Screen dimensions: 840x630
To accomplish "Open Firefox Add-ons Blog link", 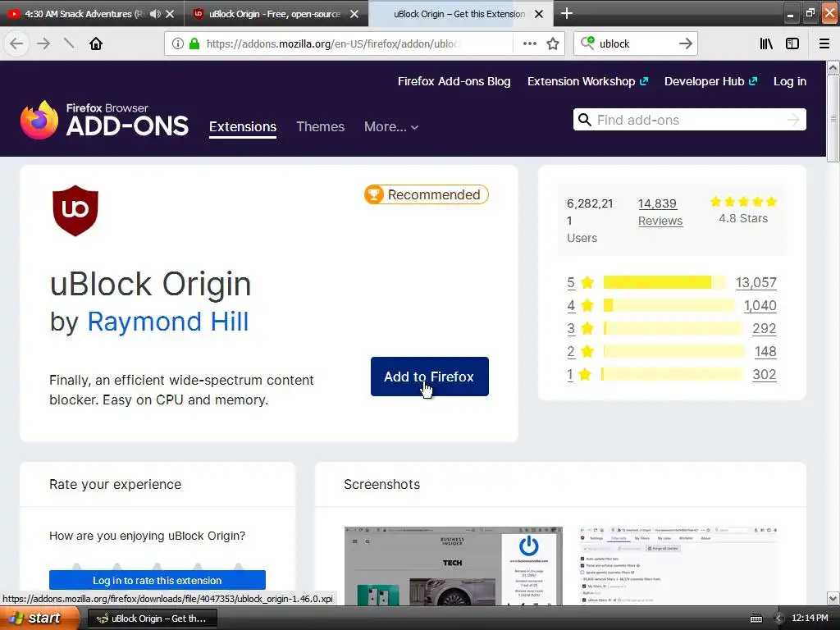I will (454, 81).
